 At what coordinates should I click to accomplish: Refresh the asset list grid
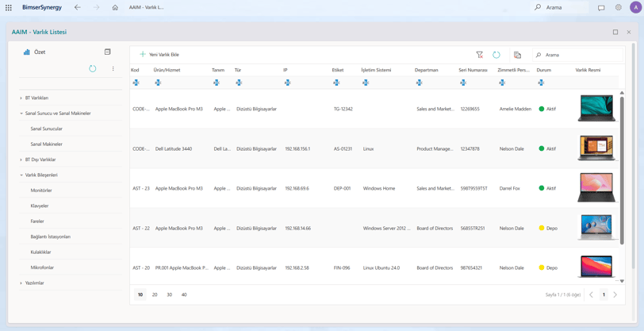(x=496, y=55)
